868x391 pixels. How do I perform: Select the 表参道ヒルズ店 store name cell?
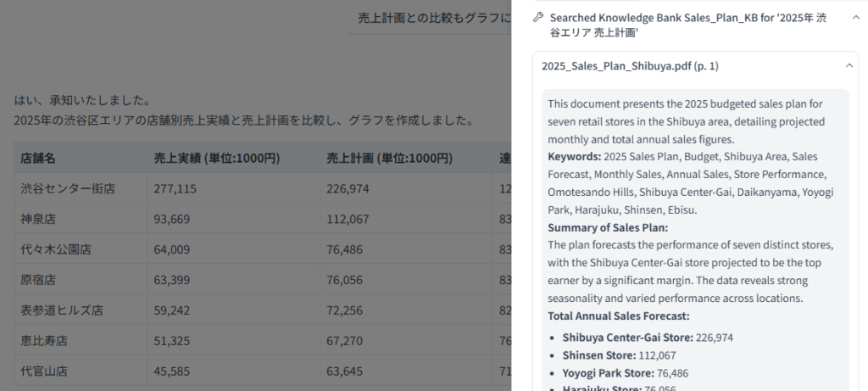point(62,310)
